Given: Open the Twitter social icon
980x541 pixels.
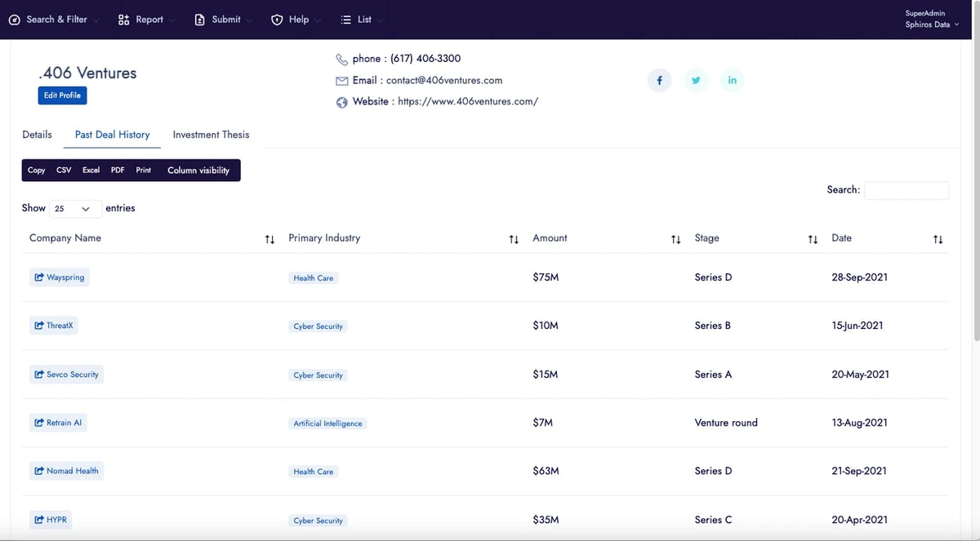Looking at the screenshot, I should pos(696,80).
